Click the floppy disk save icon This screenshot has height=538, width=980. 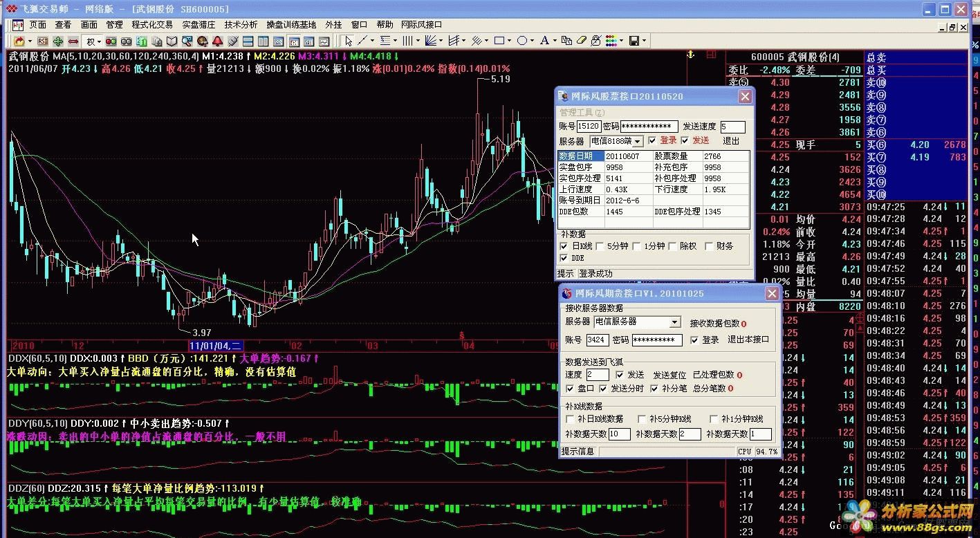click(634, 41)
